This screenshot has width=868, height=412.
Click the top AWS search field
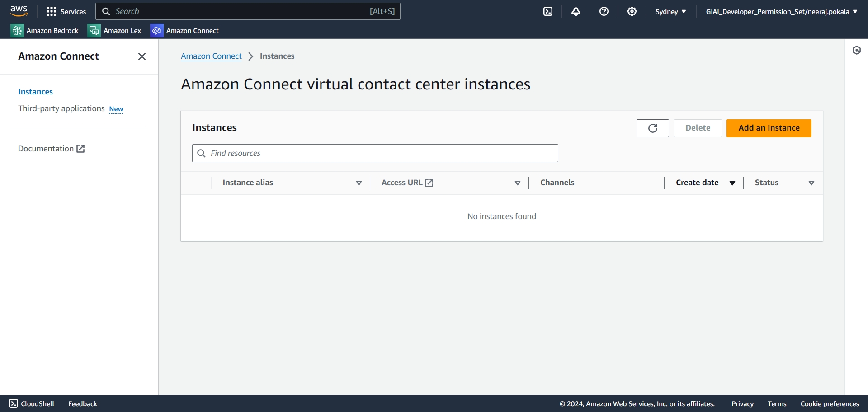[x=248, y=11]
